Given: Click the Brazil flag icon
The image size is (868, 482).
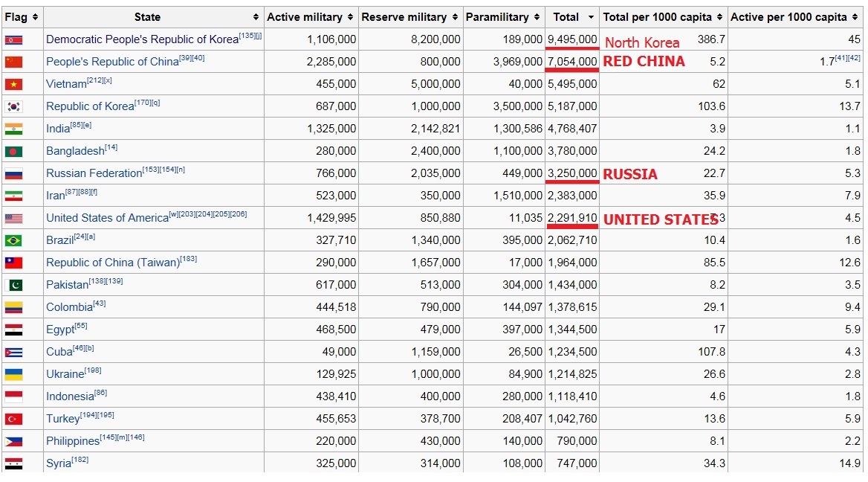Looking at the screenshot, I should coord(13,241).
